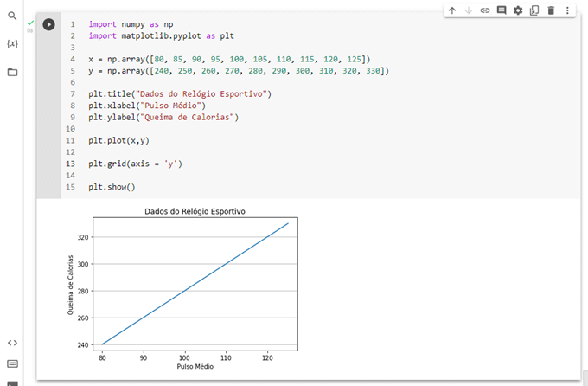
Task: Delete the cell using the trash icon
Action: pos(551,10)
